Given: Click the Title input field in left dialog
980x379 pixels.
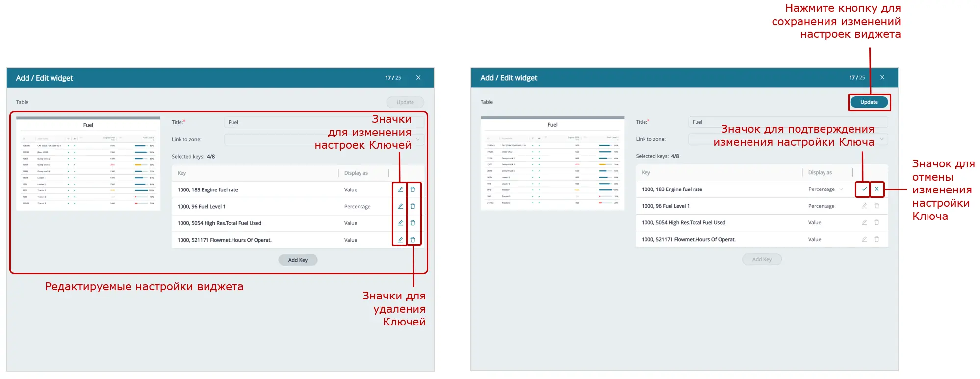Looking at the screenshot, I should point(294,122).
